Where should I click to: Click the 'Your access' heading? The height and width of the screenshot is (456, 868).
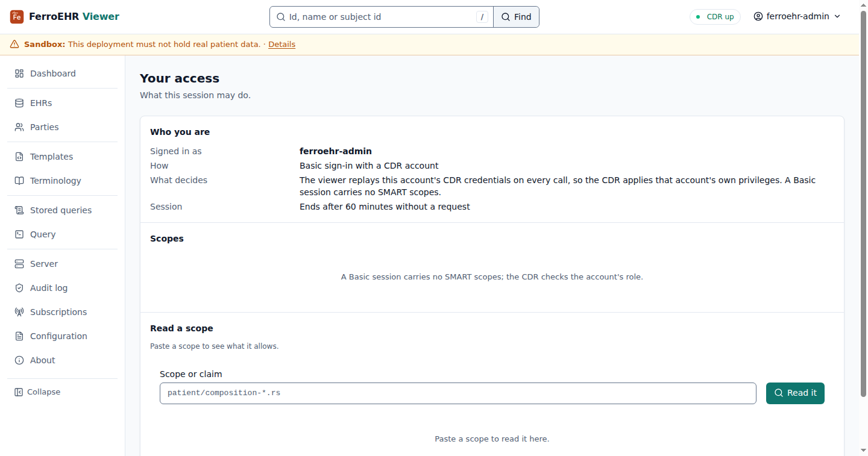[x=180, y=78]
